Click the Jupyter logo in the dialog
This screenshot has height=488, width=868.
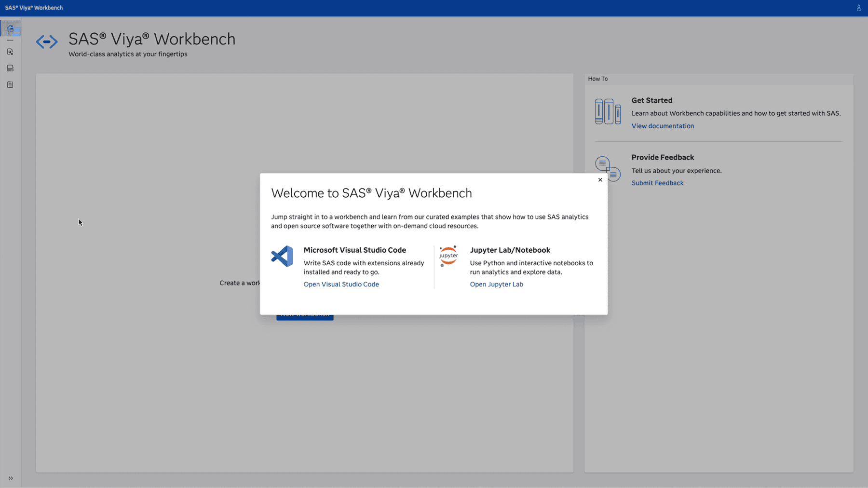click(x=448, y=256)
